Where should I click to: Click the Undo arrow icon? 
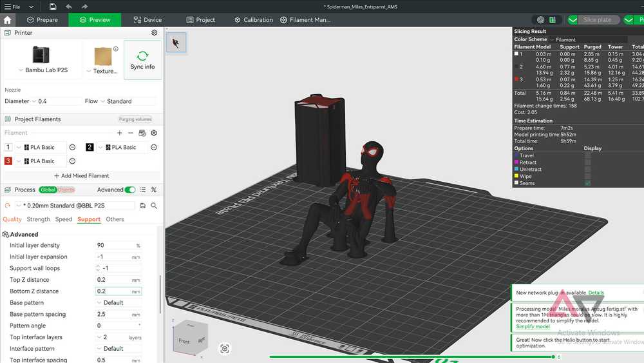click(69, 6)
